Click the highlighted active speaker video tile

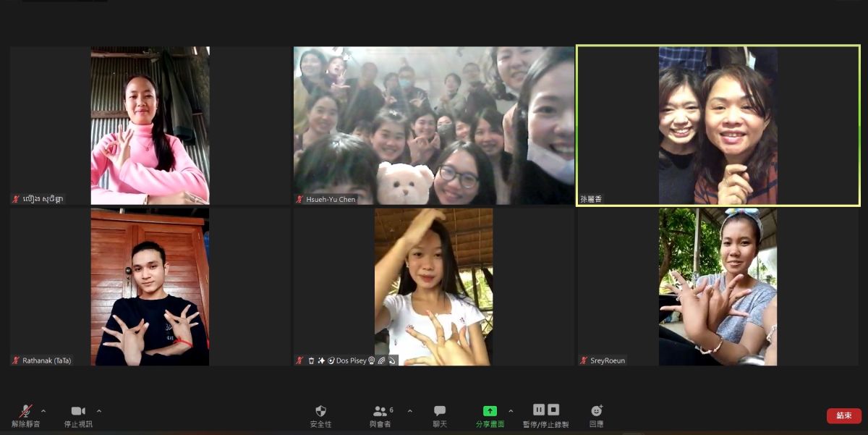pos(718,125)
